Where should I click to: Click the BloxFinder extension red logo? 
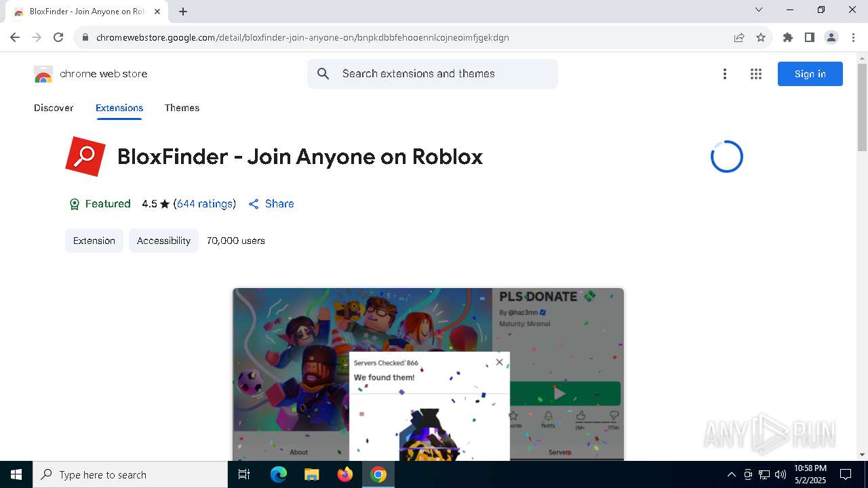click(85, 157)
